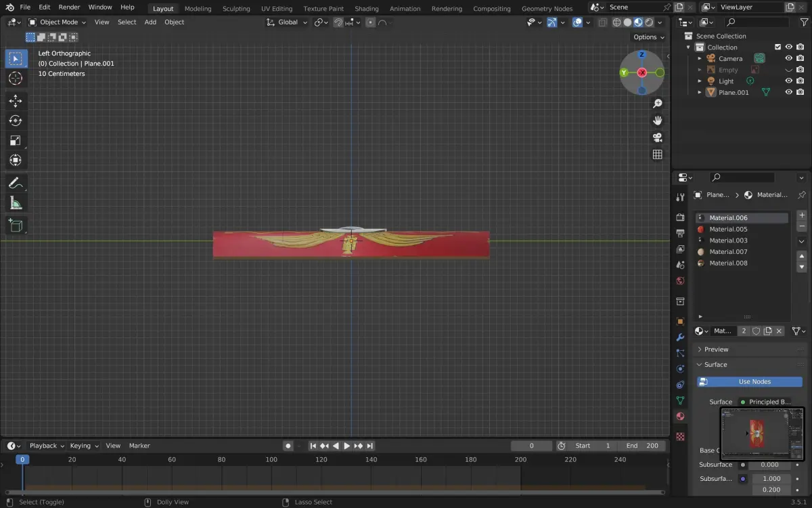Uncheck the Collection exclude checkbox
Image resolution: width=812 pixels, height=508 pixels.
click(x=777, y=47)
